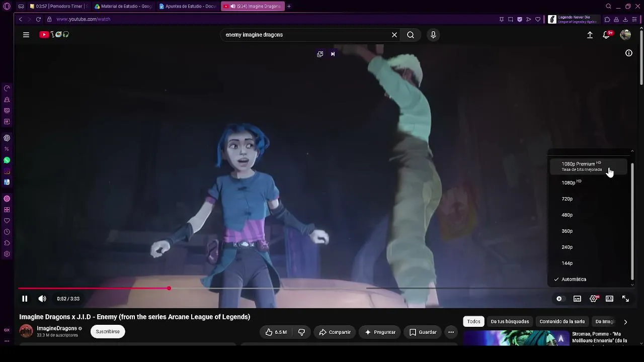Open WhatsApp in the sidebar
This screenshot has height=362, width=644.
point(7,160)
